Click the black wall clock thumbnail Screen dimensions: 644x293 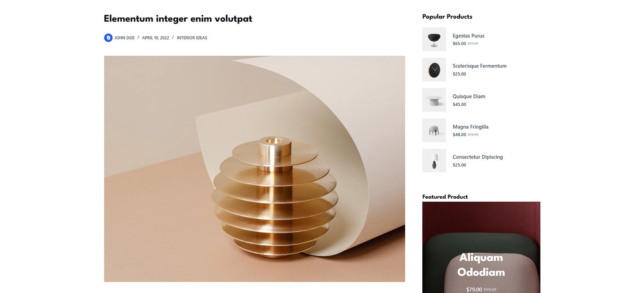(x=434, y=69)
